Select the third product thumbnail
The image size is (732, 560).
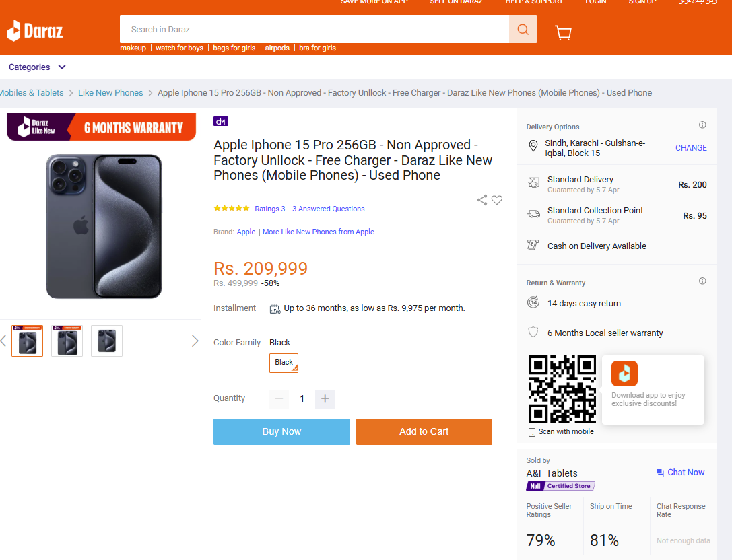click(107, 341)
